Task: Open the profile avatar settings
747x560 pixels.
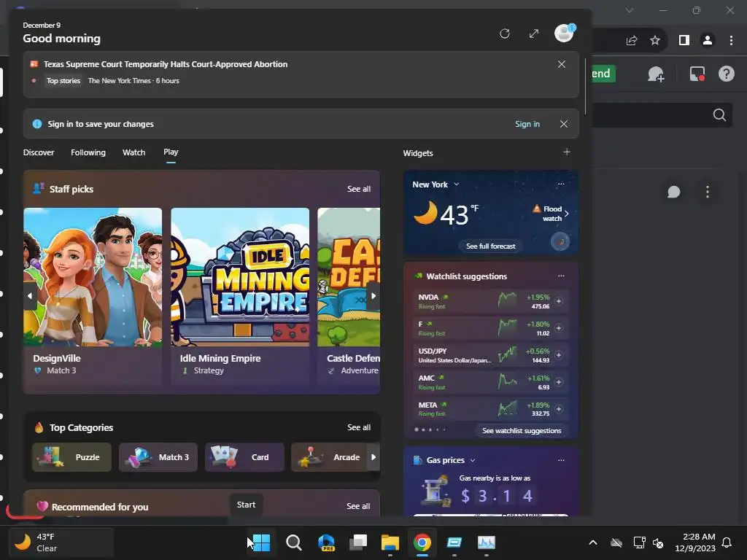Action: point(564,34)
